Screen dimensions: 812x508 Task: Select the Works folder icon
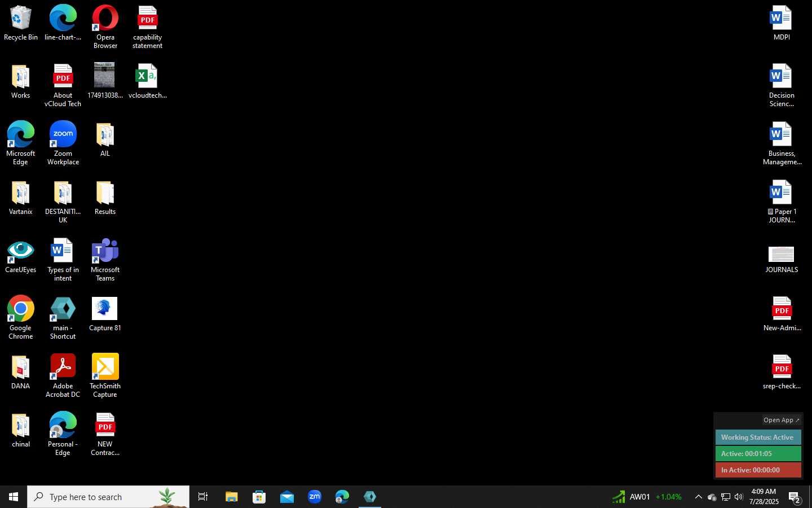click(21, 82)
